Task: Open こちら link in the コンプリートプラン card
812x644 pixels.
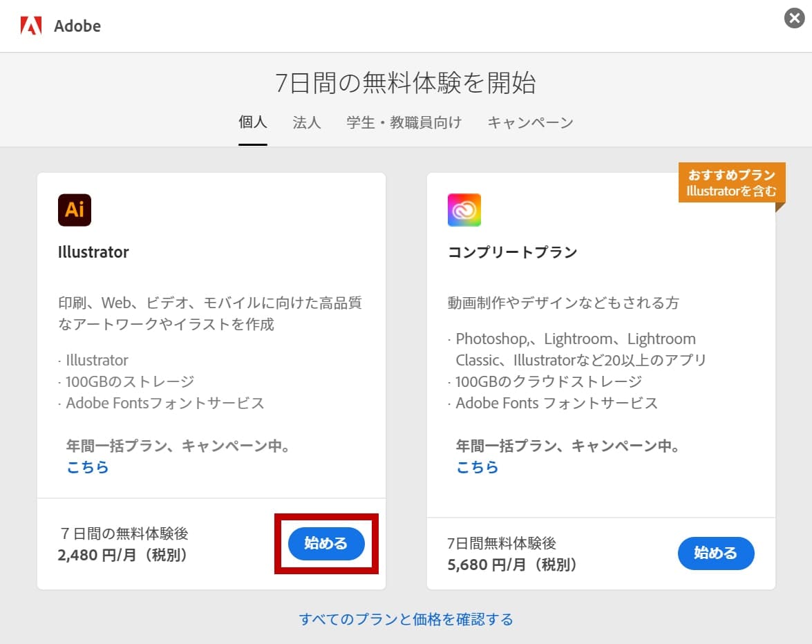Action: [477, 467]
